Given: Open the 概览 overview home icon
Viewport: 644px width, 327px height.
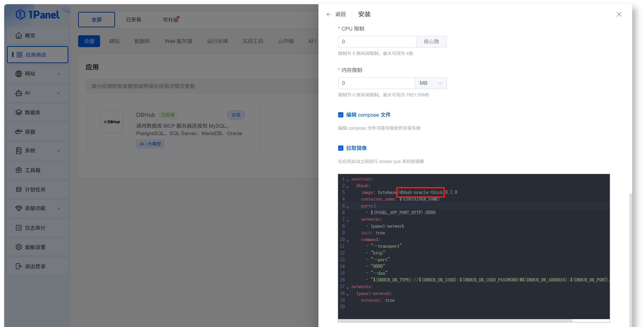Looking at the screenshot, I should 19,36.
